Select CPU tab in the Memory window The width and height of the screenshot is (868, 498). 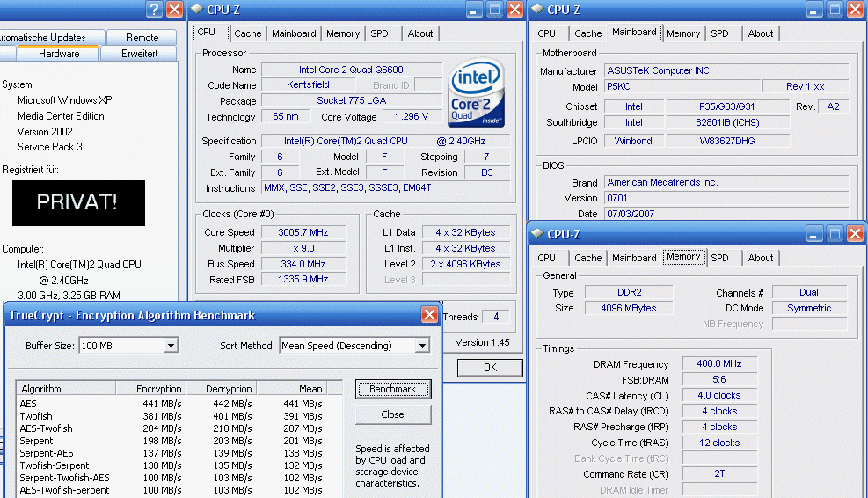tap(546, 258)
